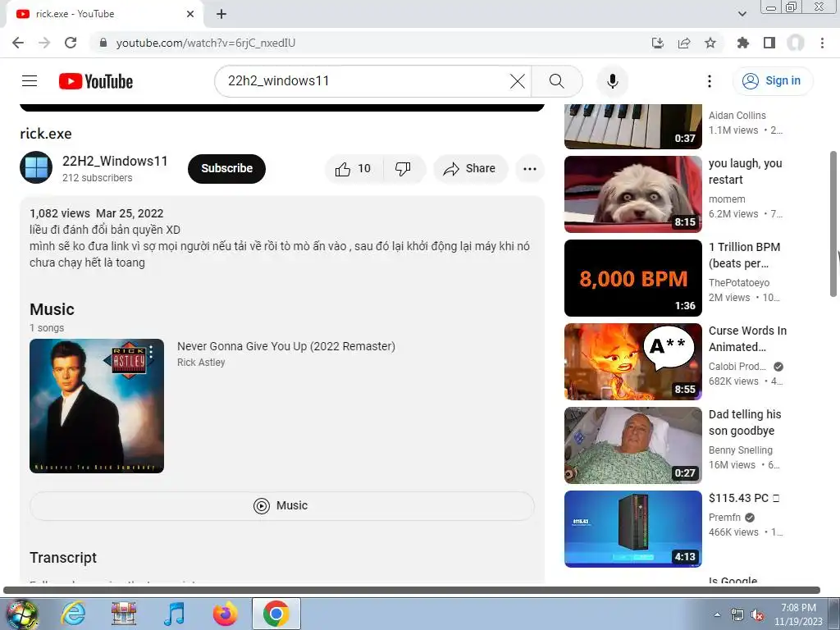Viewport: 840px width, 630px height.
Task: Go back in Chrome
Action: (x=18, y=43)
